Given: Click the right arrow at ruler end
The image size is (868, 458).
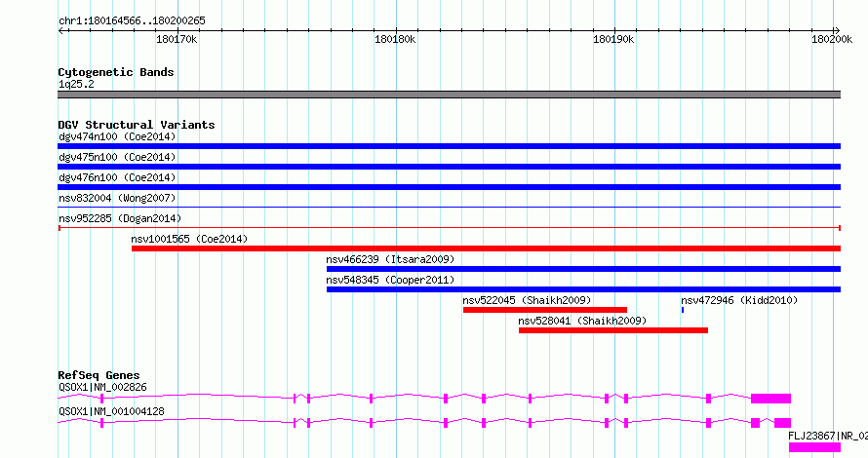Looking at the screenshot, I should pos(837,31).
